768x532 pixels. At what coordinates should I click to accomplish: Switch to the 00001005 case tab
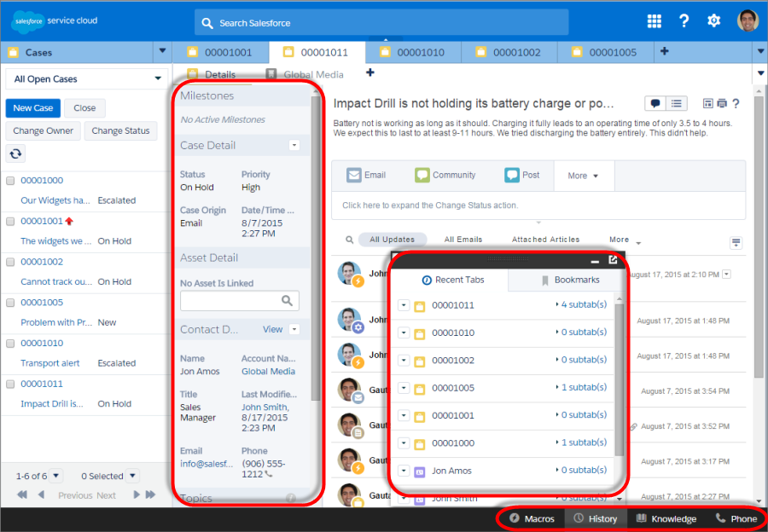click(x=605, y=52)
